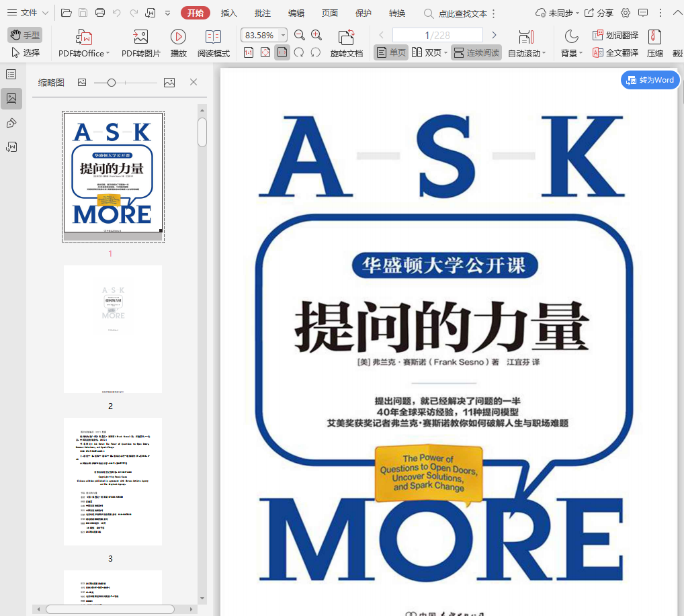Close the 缩略图 panel
This screenshot has width=684, height=616.
pyautogui.click(x=194, y=82)
